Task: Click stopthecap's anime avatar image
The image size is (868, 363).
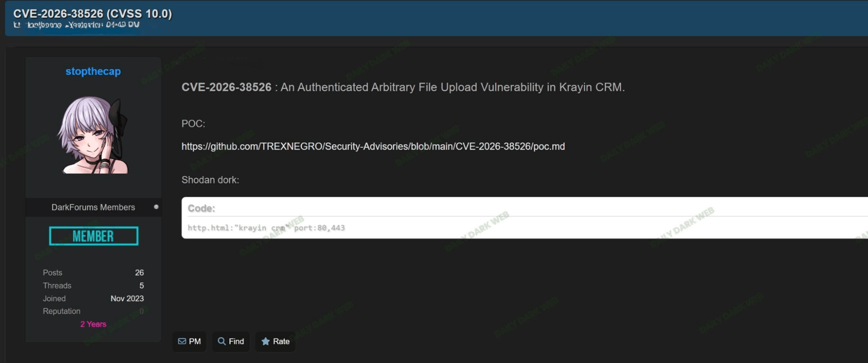Action: pos(93,135)
